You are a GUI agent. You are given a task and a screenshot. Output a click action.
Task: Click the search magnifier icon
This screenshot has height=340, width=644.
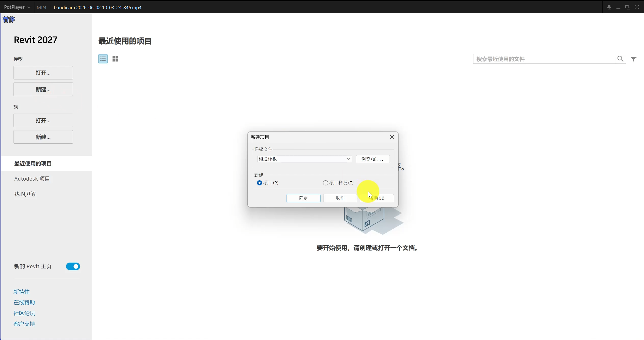point(620,59)
